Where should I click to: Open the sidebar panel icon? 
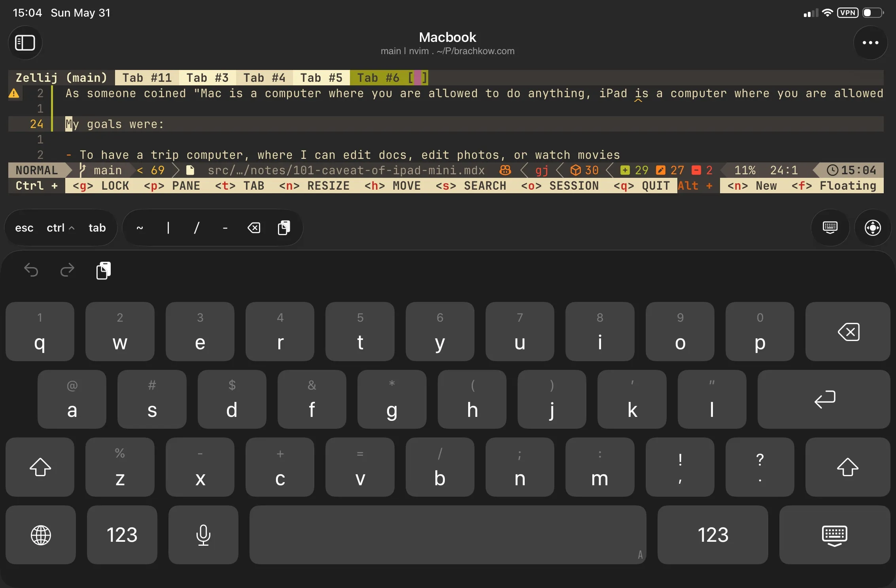(x=25, y=43)
